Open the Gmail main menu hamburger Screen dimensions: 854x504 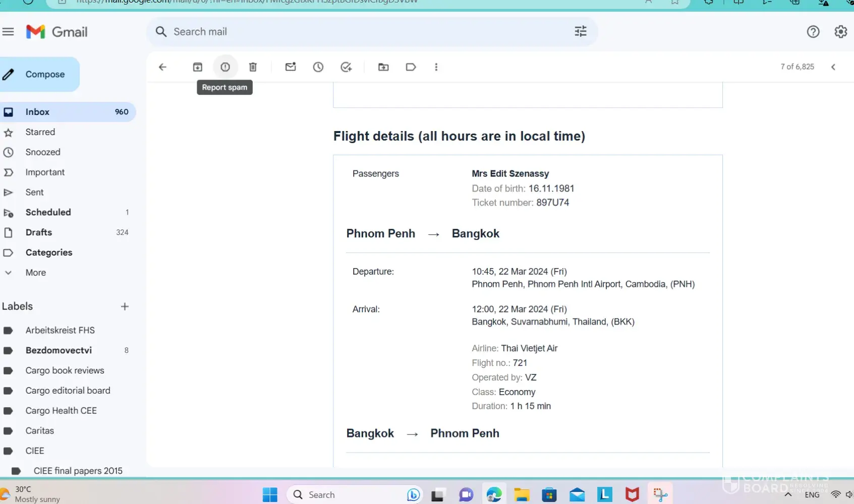pyautogui.click(x=8, y=32)
